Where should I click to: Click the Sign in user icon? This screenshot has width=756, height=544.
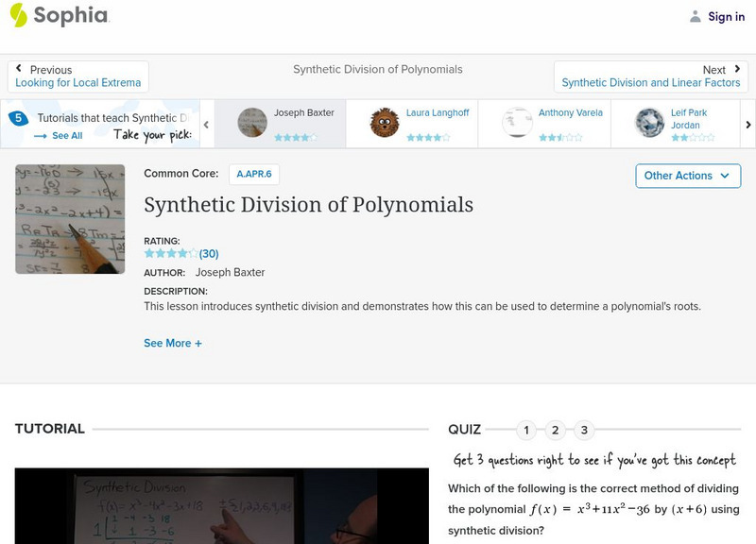696,17
